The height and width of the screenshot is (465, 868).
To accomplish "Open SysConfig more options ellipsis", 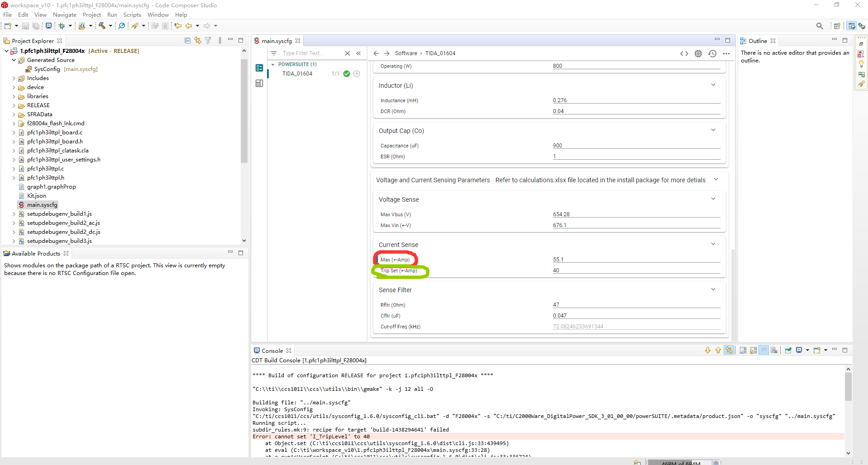I will 726,53.
